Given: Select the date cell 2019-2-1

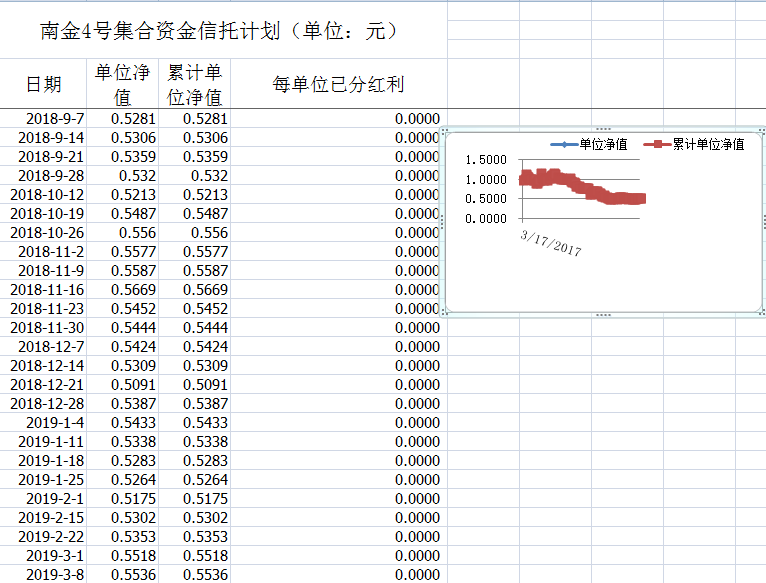Looking at the screenshot, I should pos(43,498).
